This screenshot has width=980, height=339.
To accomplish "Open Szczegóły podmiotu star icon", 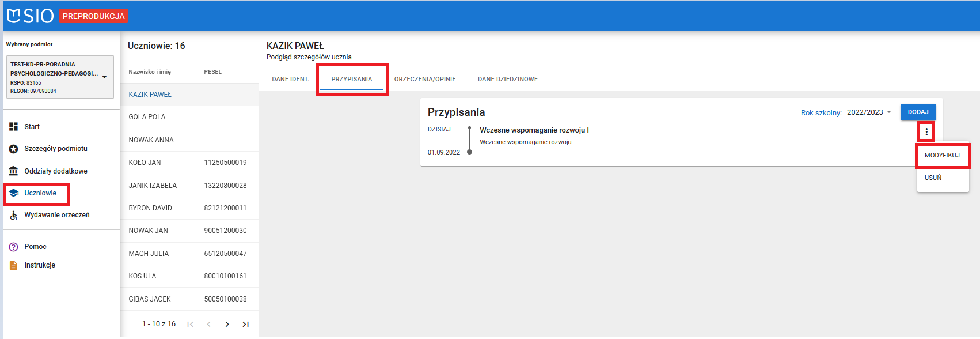I will [14, 149].
